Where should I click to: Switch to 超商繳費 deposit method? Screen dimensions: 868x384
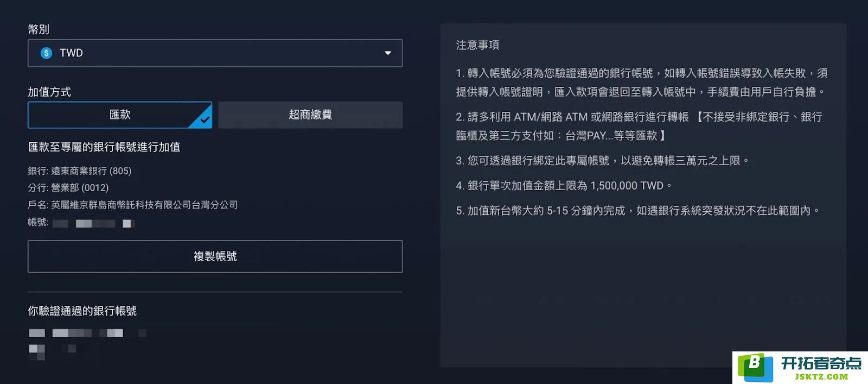(310, 115)
